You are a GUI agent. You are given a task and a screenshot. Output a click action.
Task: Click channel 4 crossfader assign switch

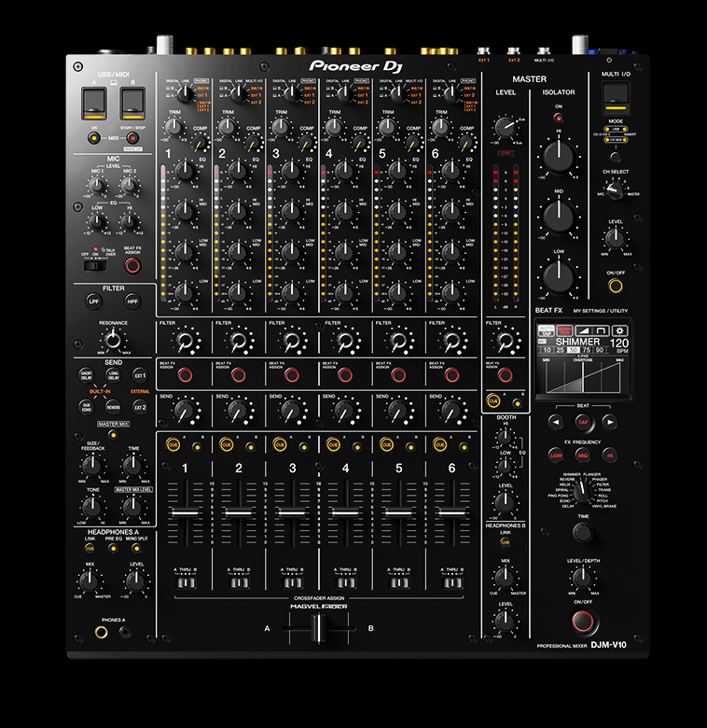point(346,582)
